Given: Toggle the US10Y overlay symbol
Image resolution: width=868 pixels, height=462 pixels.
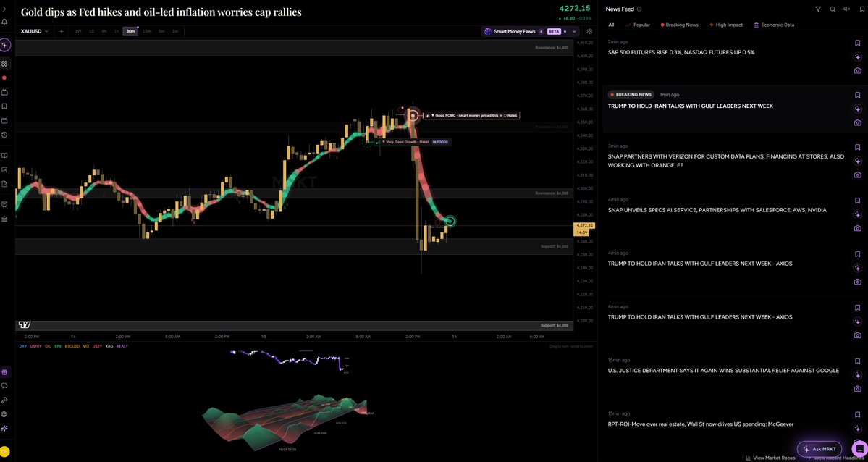Looking at the screenshot, I should click(x=36, y=346).
